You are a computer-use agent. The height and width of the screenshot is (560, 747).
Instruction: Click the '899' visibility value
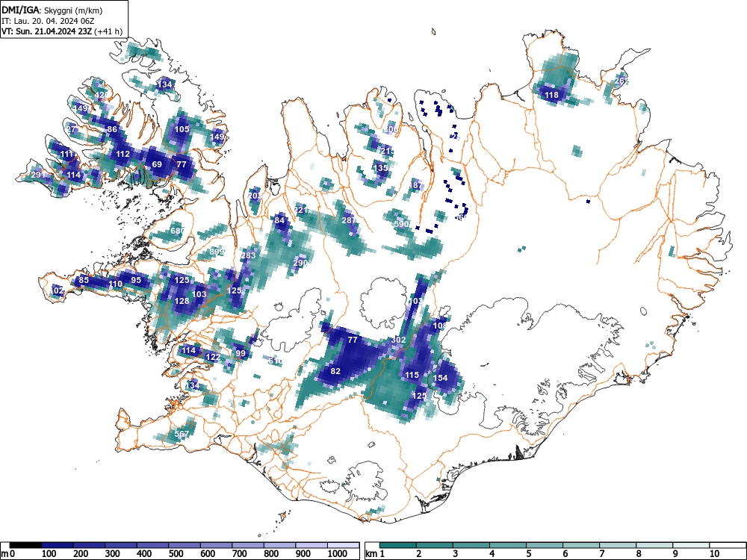217,252
